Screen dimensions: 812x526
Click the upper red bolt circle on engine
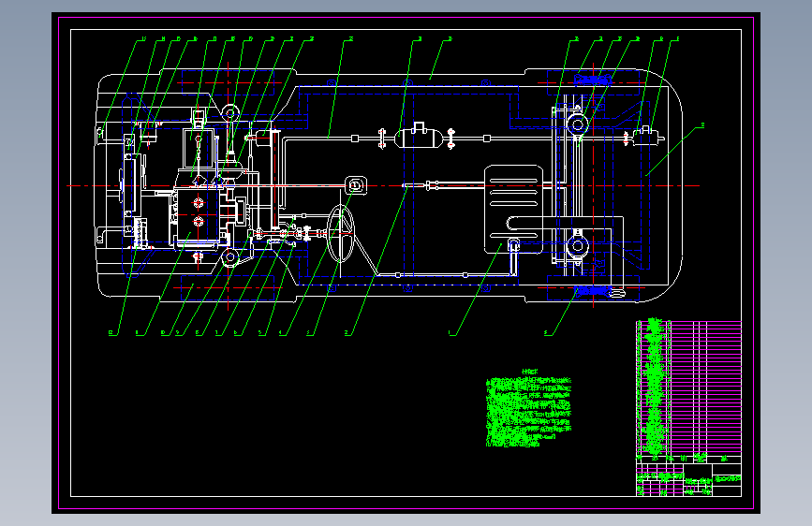pyautogui.click(x=199, y=202)
